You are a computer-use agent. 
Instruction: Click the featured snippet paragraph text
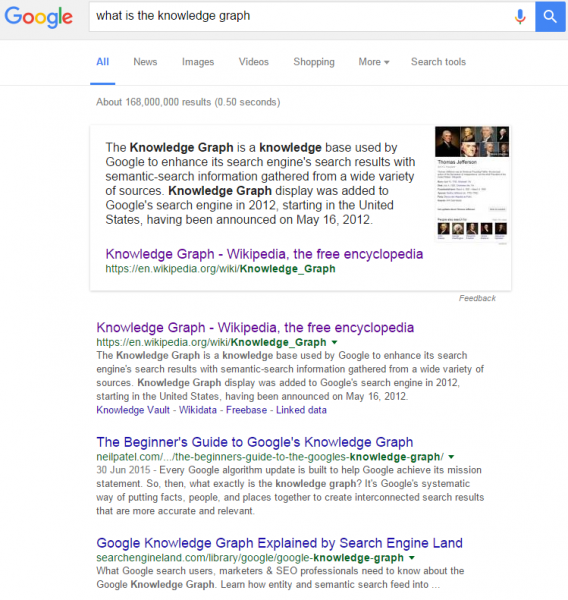coord(260,184)
